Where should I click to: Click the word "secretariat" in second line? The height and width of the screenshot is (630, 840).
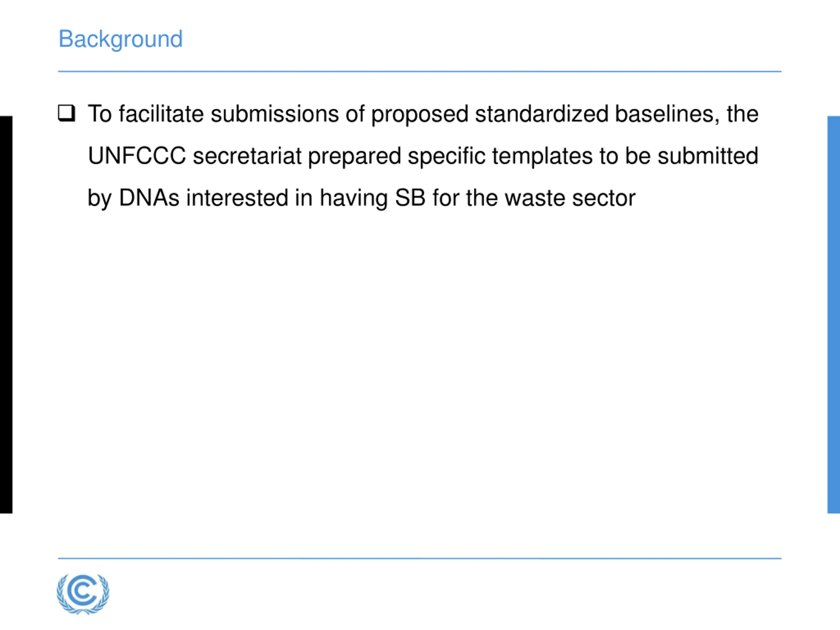(247, 156)
